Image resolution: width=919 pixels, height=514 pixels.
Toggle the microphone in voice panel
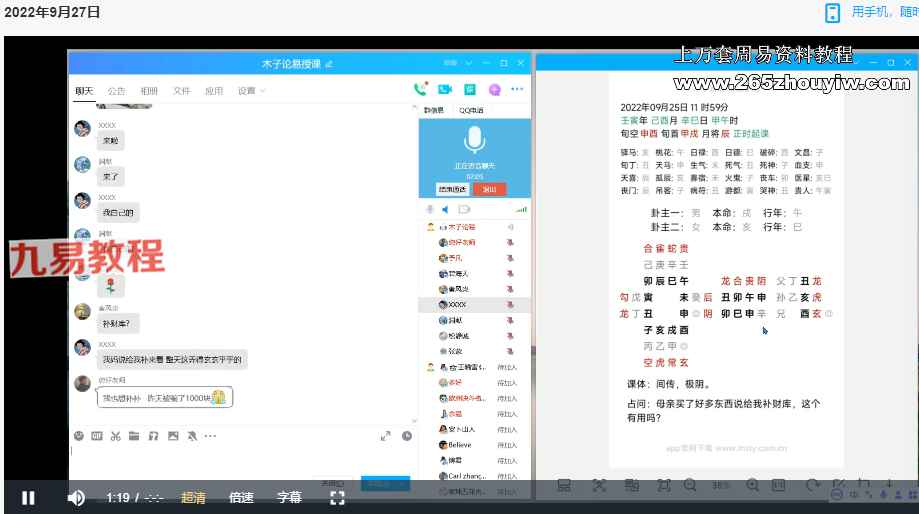pos(429,210)
